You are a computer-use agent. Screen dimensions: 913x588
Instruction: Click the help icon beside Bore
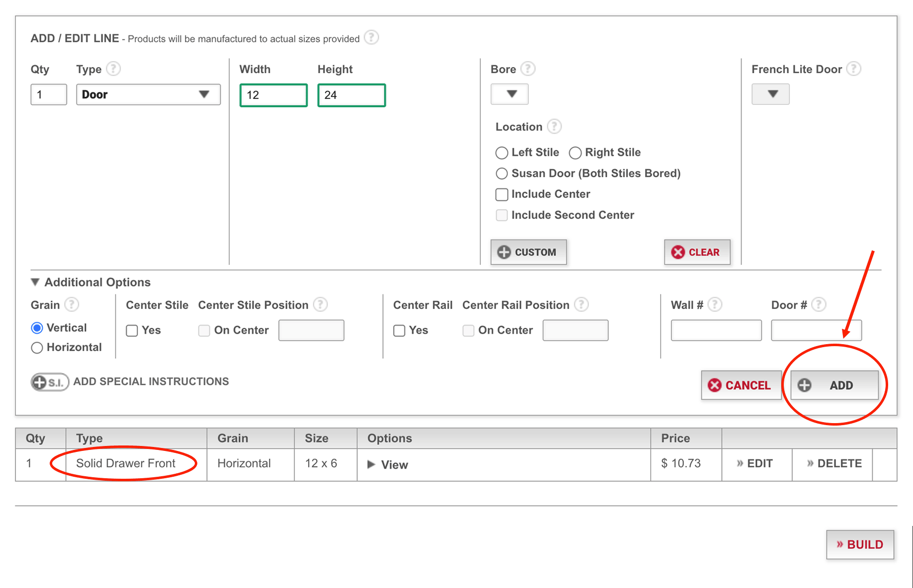click(x=527, y=69)
